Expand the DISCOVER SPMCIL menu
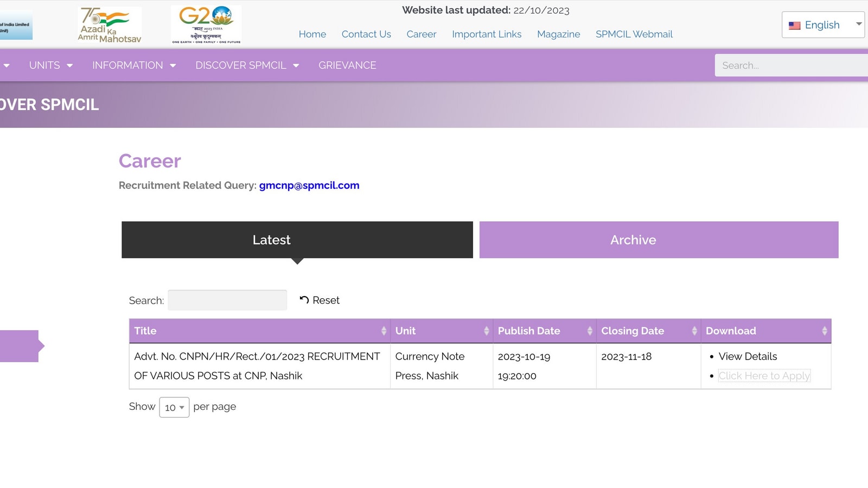The image size is (868, 488). click(247, 65)
